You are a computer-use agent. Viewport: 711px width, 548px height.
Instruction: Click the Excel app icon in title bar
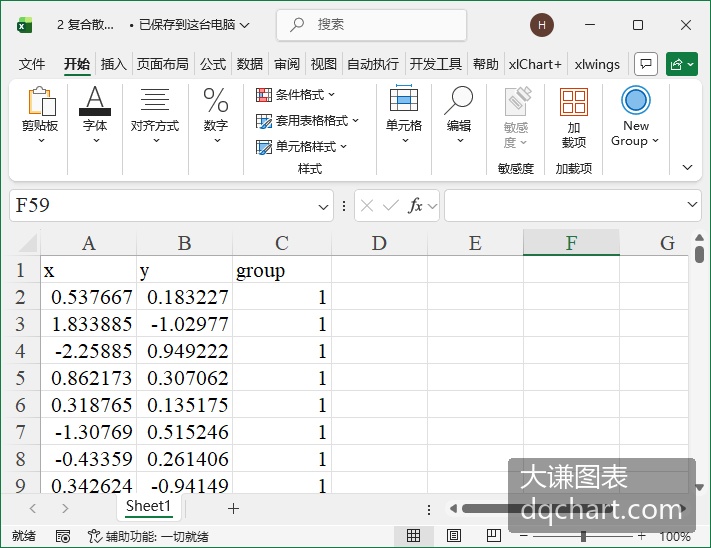(24, 25)
